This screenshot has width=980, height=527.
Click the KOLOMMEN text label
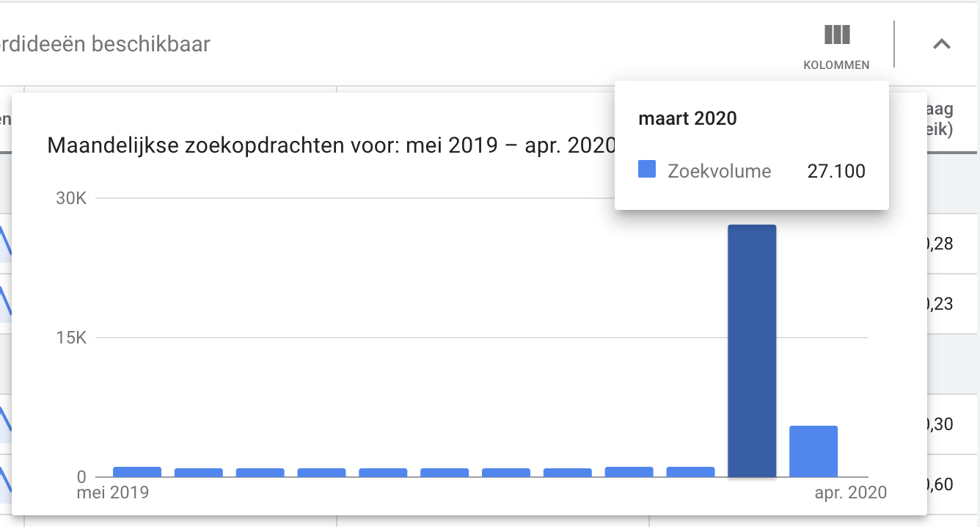click(x=836, y=65)
